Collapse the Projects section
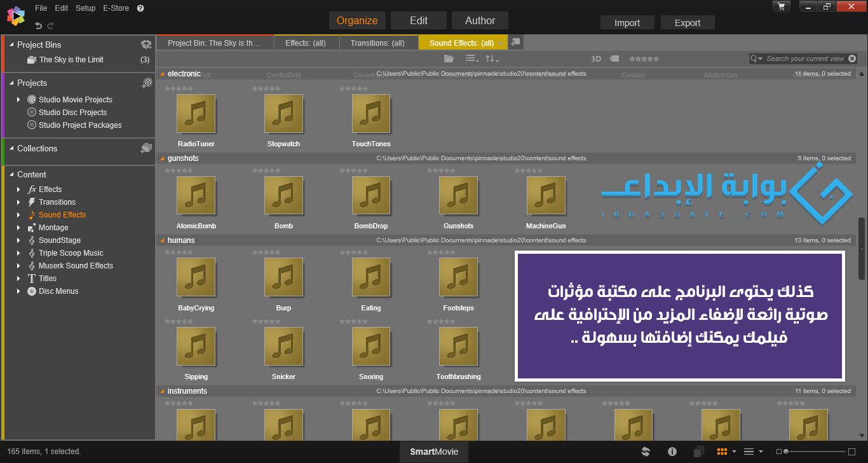 (x=11, y=83)
